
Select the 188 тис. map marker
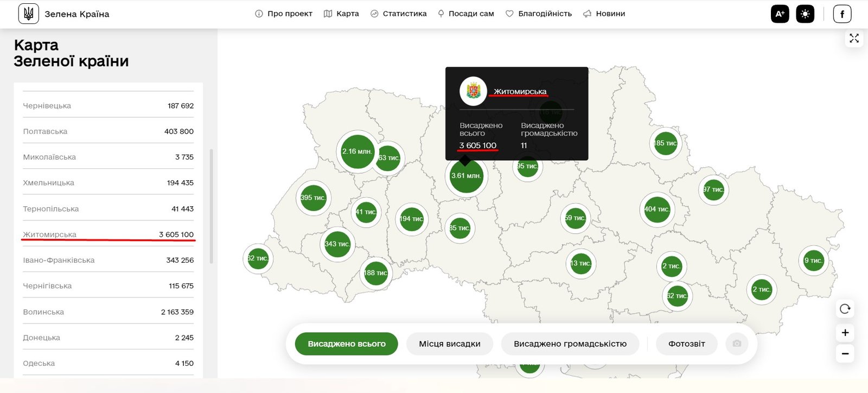[x=375, y=273]
